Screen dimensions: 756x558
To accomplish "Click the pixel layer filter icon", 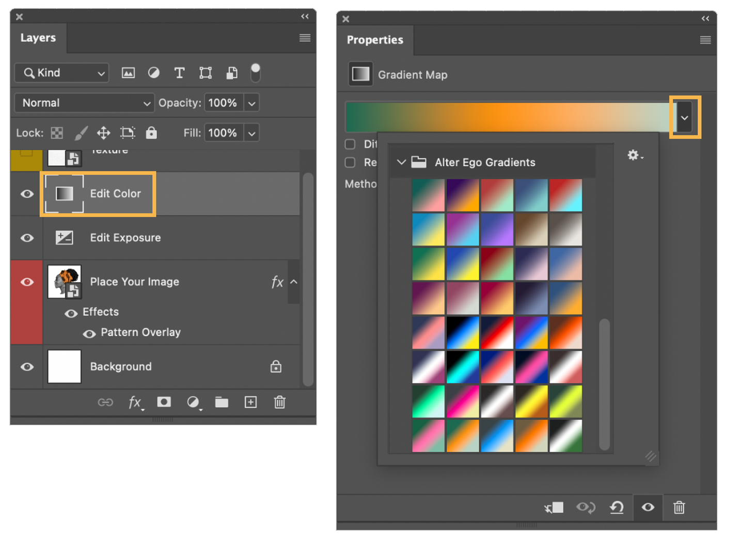I will (128, 73).
